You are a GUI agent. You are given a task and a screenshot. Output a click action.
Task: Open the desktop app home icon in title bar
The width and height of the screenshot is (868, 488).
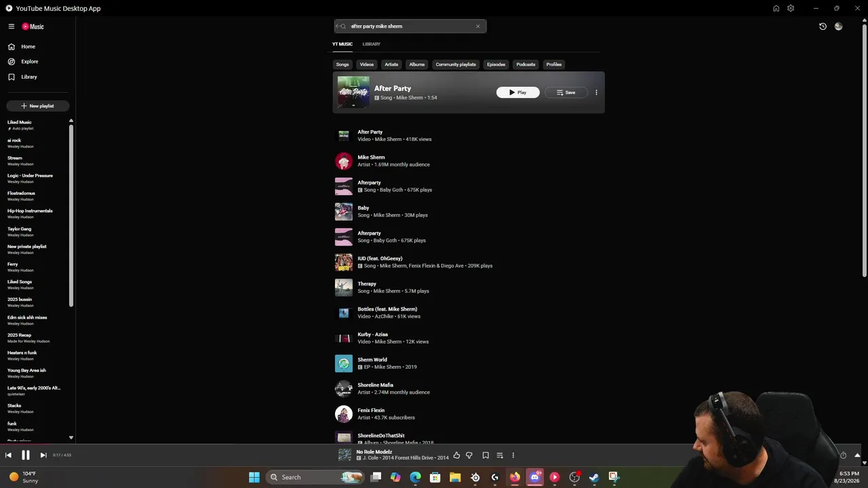[x=776, y=8]
